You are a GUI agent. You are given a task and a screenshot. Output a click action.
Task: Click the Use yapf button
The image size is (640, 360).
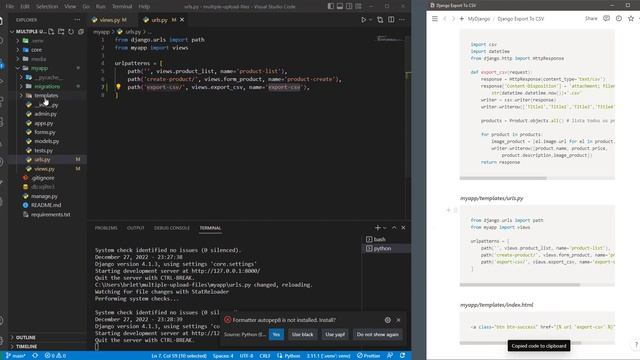pos(335,334)
